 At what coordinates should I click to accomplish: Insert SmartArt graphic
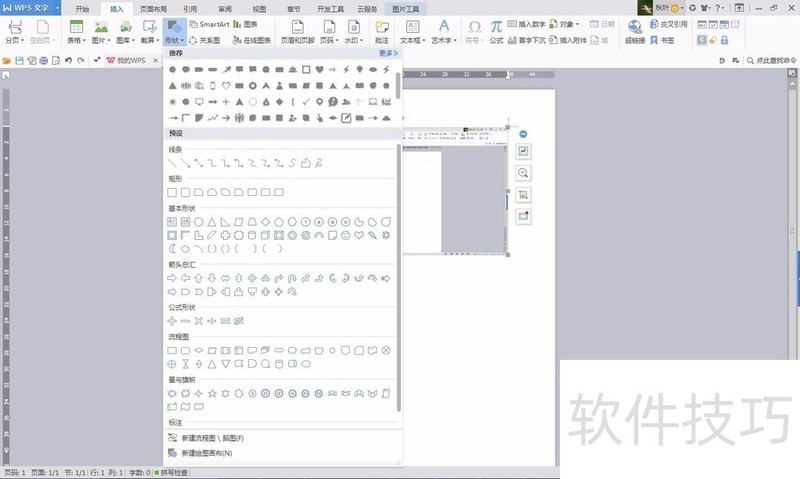[209, 24]
